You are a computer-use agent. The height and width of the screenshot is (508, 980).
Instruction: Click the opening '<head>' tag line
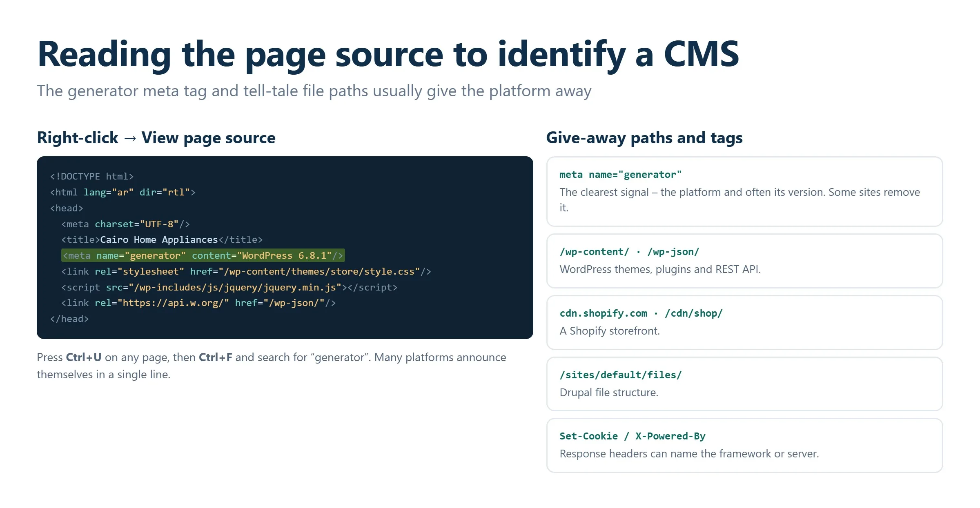67,208
